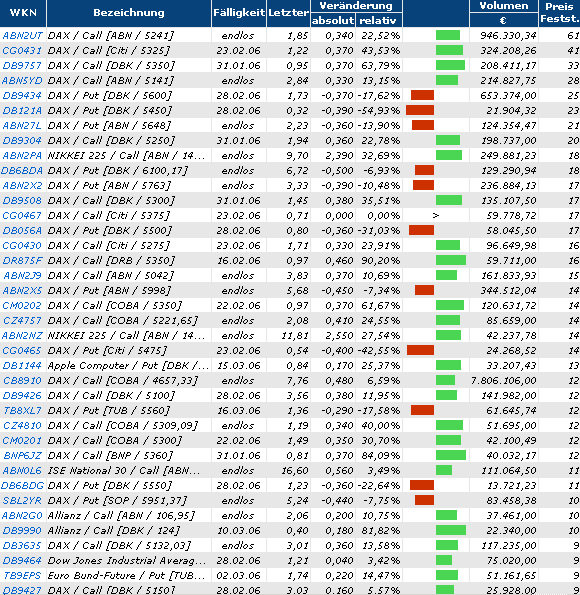Sort by the Fälligkeit column header
This screenshot has height=595, width=580.
point(239,13)
